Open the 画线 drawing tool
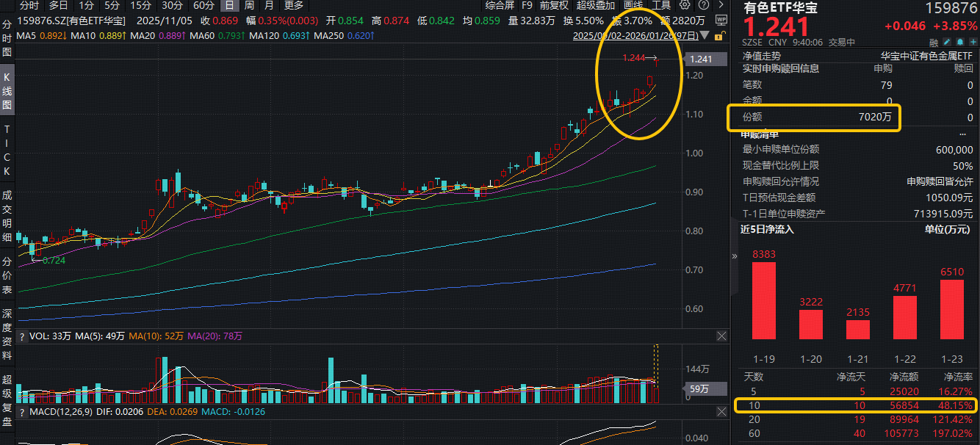 pyautogui.click(x=633, y=5)
